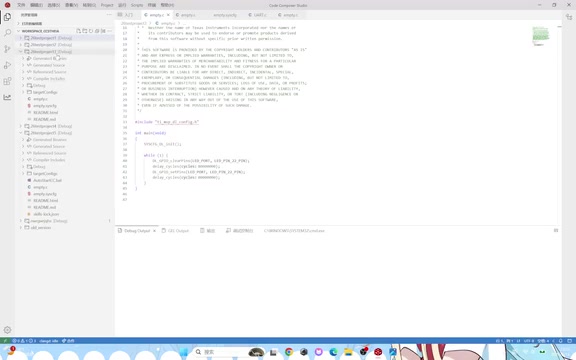This screenshot has width=576, height=360.
Task: Open the 编辑(E) menu
Action: click(x=36, y=5)
